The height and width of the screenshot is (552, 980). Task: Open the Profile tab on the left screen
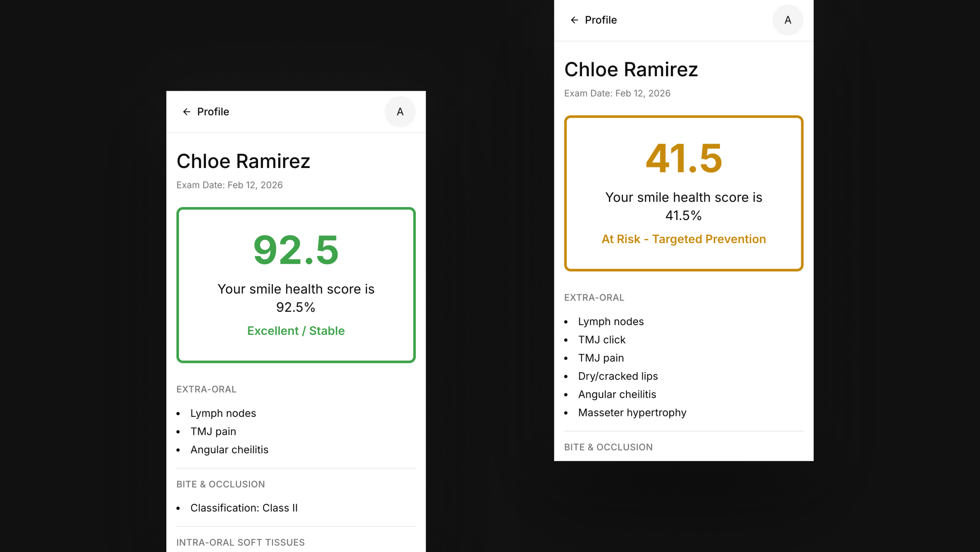pyautogui.click(x=213, y=112)
